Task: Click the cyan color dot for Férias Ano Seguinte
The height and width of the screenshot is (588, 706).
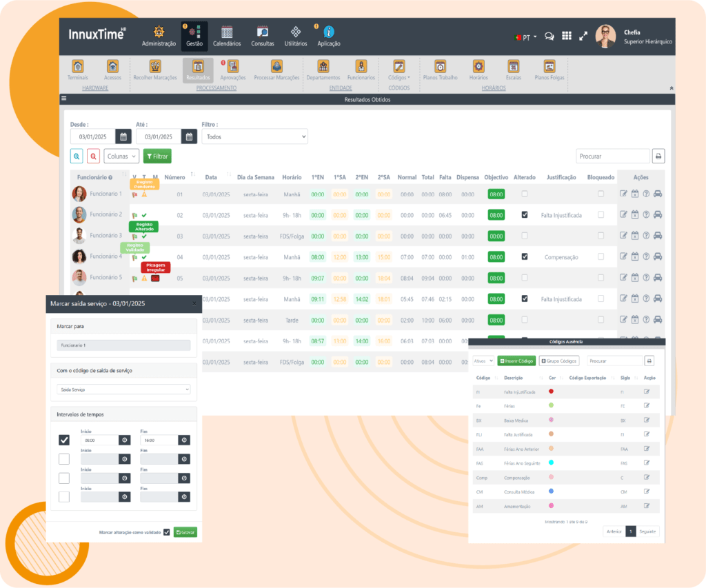Action: 551,463
